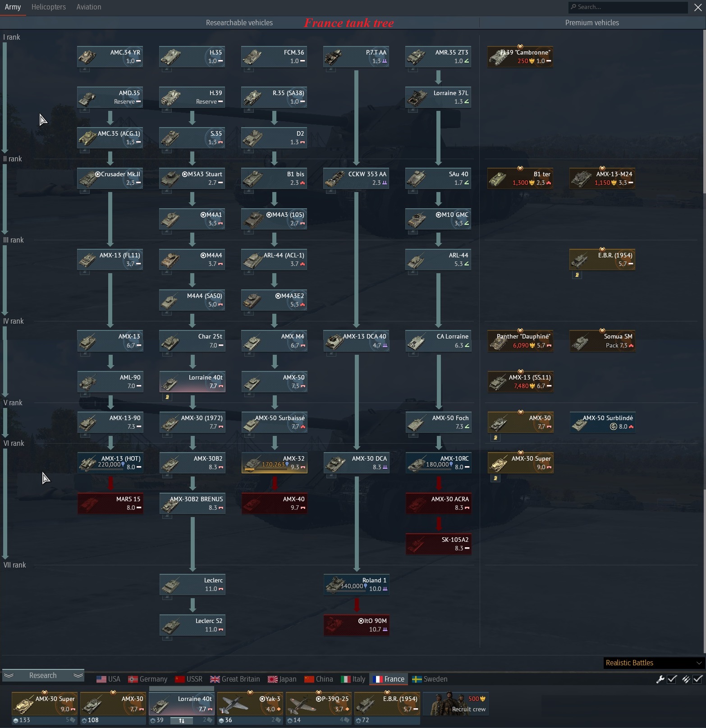Toggle the checkbox beside the wrench icon

672,679
